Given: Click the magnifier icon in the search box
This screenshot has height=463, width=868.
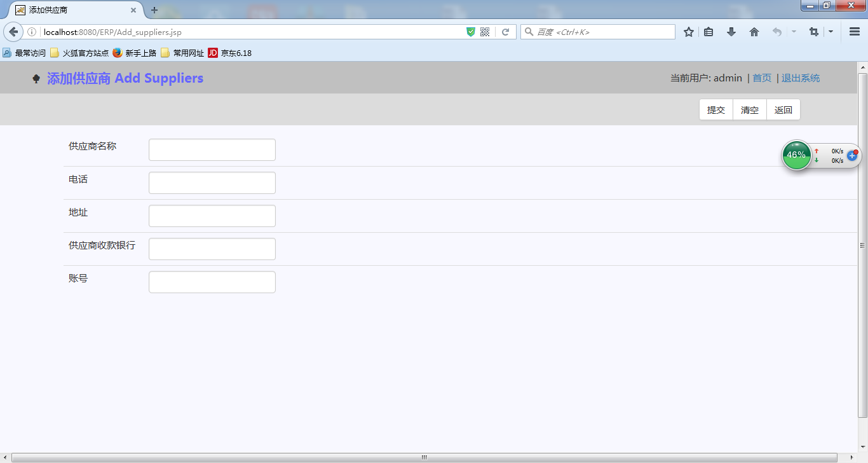Looking at the screenshot, I should 529,32.
